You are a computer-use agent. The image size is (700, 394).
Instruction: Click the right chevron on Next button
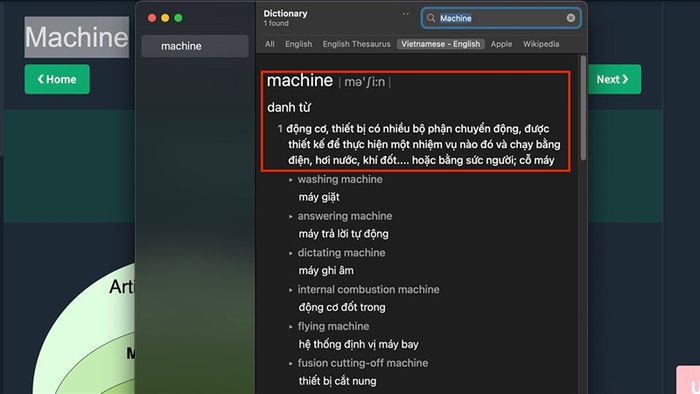click(625, 79)
